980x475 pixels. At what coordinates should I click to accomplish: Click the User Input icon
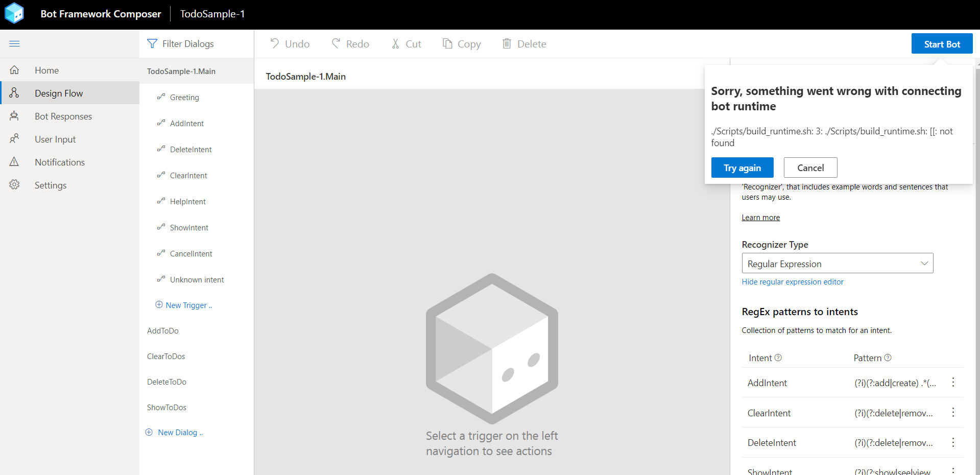point(14,139)
